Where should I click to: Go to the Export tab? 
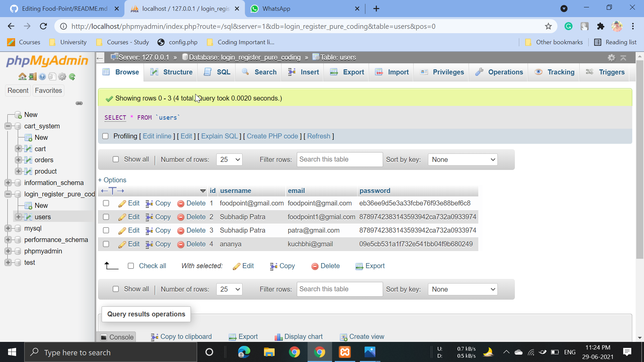347,72
